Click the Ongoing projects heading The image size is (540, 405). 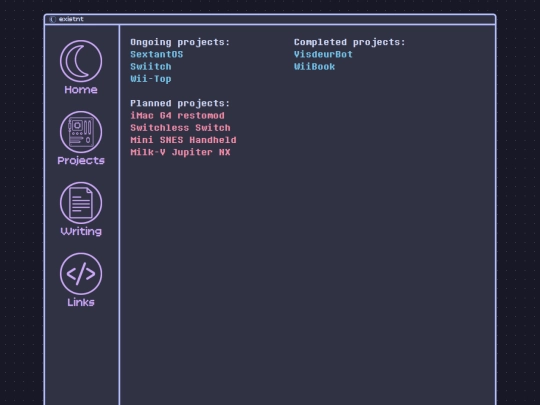click(180, 42)
